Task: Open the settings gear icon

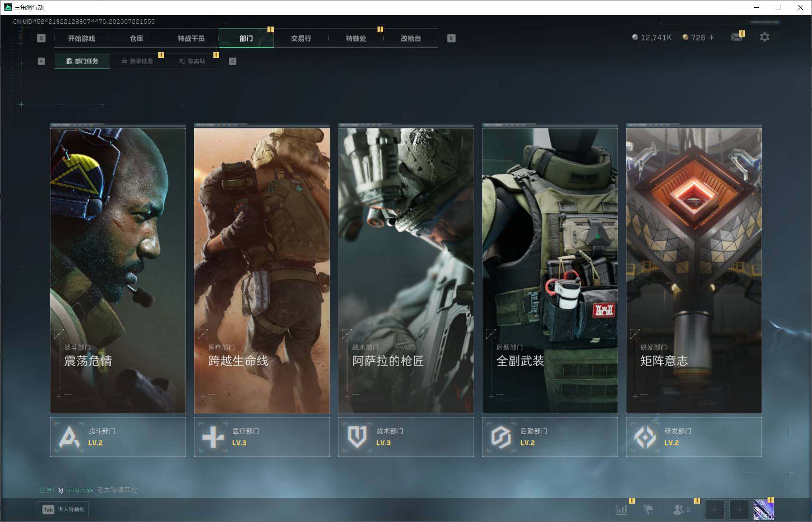Action: (764, 37)
